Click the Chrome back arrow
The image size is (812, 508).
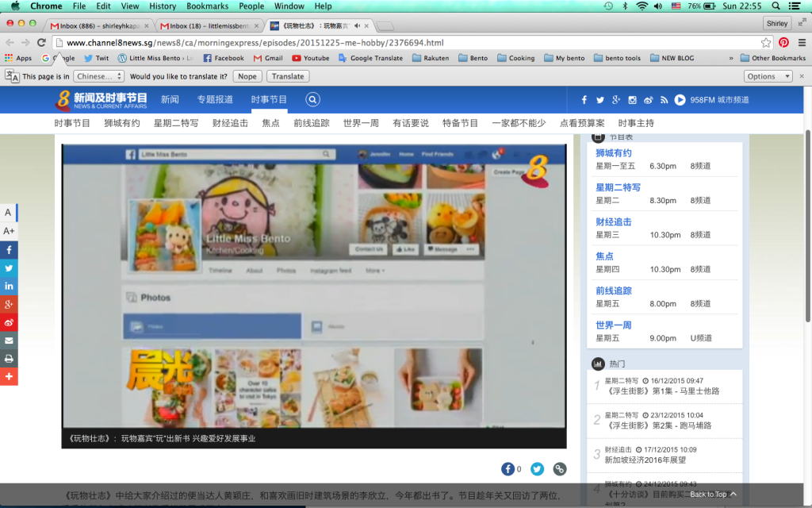point(10,43)
